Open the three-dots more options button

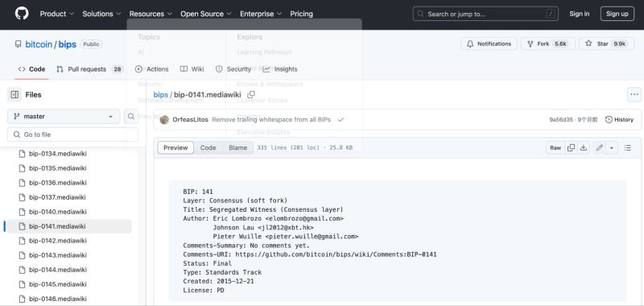[x=634, y=95]
